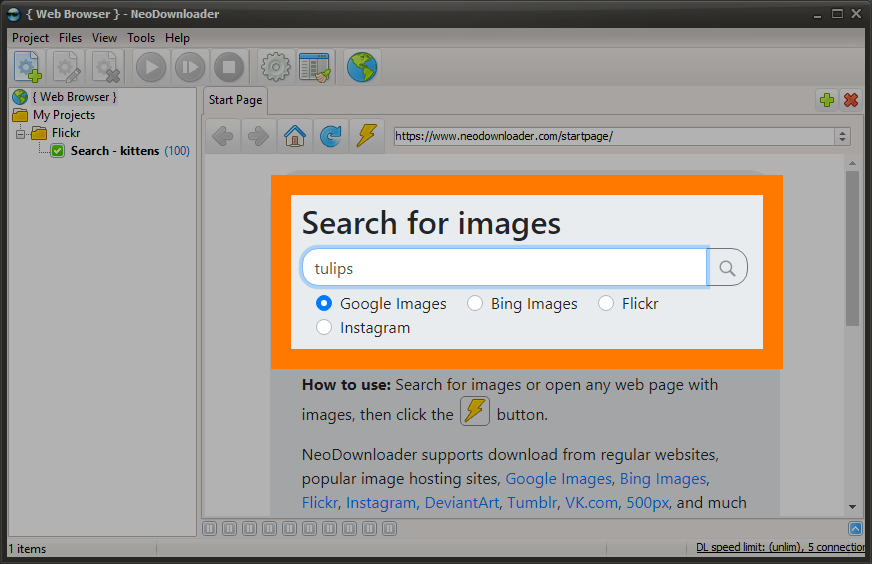Viewport: 872px width, 564px height.
Task: Toggle the Search - kittens project checkbox
Action: tap(57, 151)
